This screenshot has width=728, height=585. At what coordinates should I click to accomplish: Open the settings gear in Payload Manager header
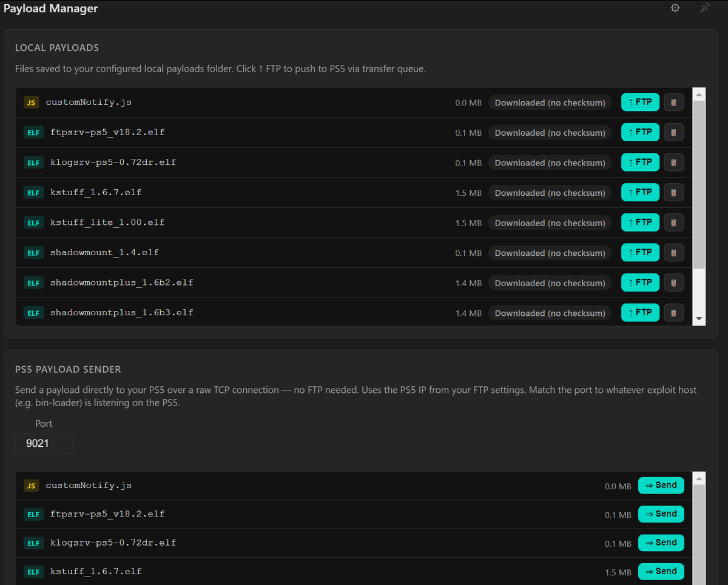coord(675,8)
